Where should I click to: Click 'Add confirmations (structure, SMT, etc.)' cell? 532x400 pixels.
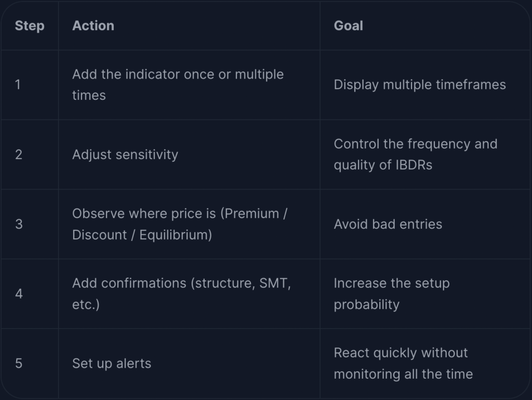coord(181,294)
